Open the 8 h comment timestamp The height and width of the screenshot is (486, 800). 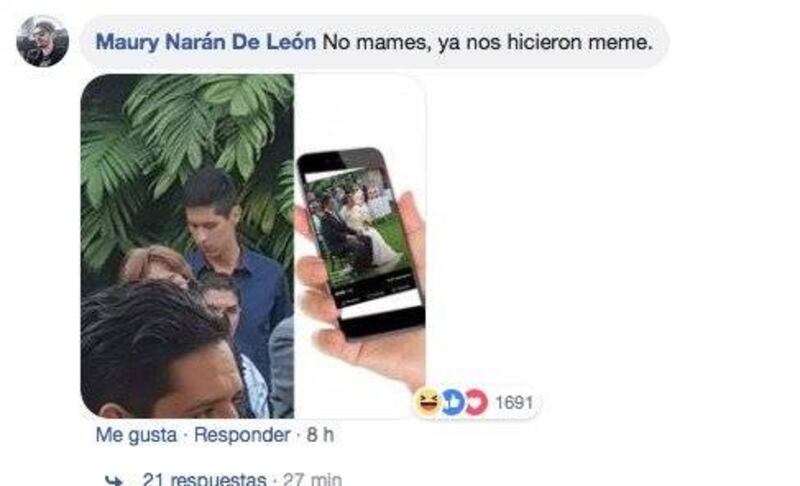tap(320, 435)
